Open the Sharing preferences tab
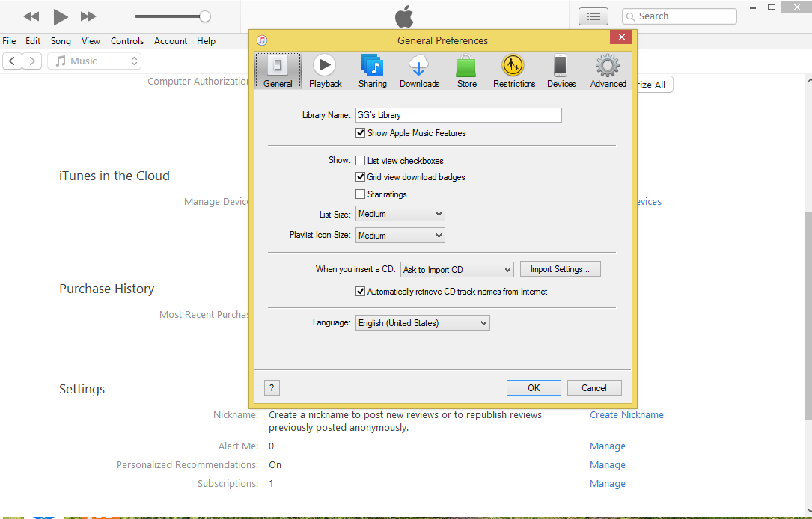Viewport: 812px width, 519px height. [x=373, y=71]
